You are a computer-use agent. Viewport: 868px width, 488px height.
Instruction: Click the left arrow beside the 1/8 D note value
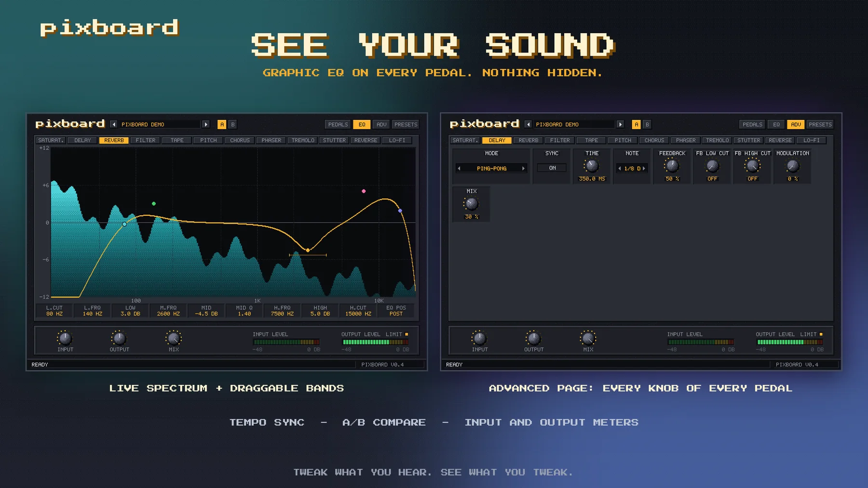click(620, 168)
